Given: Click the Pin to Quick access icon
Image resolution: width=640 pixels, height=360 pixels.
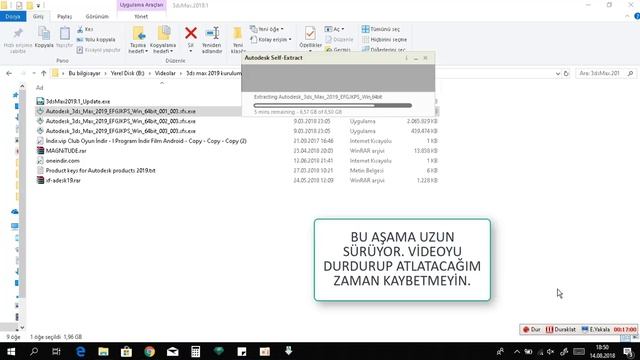Looking at the screenshot, I should click(x=18, y=33).
